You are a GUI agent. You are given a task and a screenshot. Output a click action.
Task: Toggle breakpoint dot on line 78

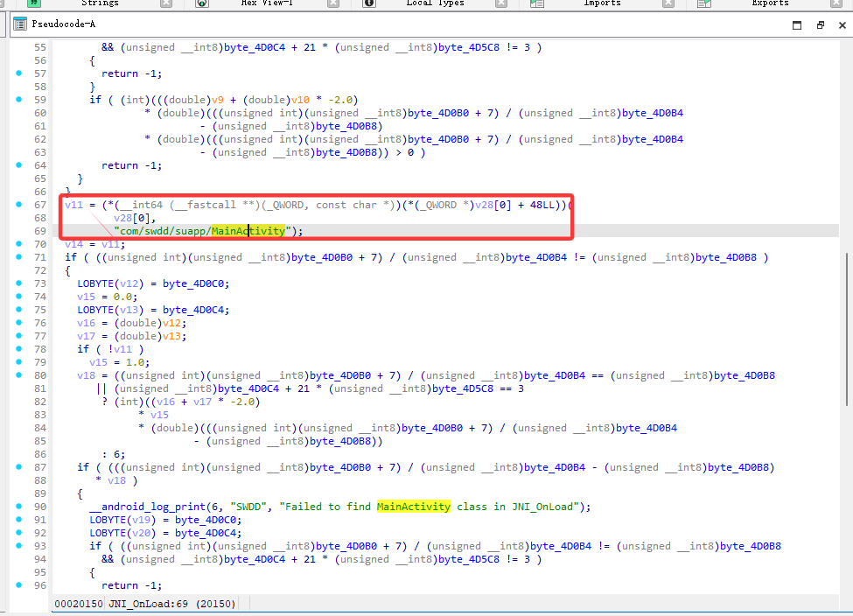pos(19,349)
